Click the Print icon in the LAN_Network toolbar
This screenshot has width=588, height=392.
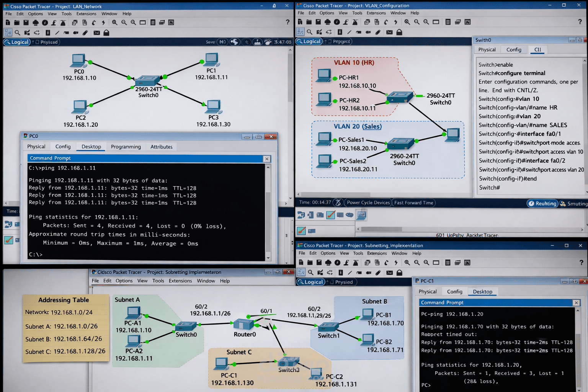pyautogui.click(x=36, y=22)
